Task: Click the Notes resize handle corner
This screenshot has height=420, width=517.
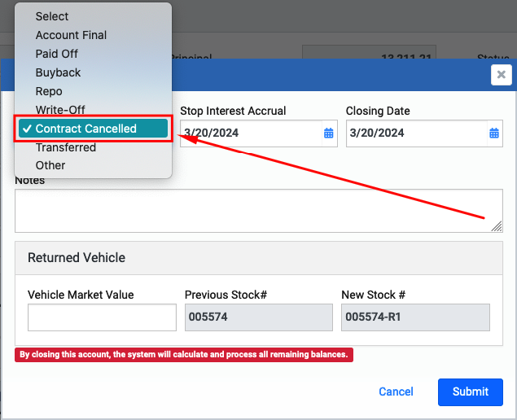Action: click(x=497, y=226)
